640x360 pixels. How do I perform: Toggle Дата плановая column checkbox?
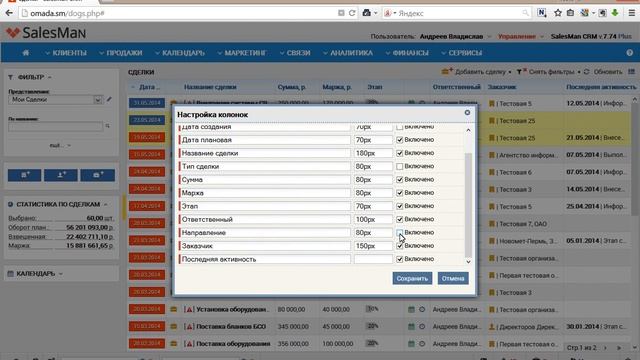pos(400,140)
